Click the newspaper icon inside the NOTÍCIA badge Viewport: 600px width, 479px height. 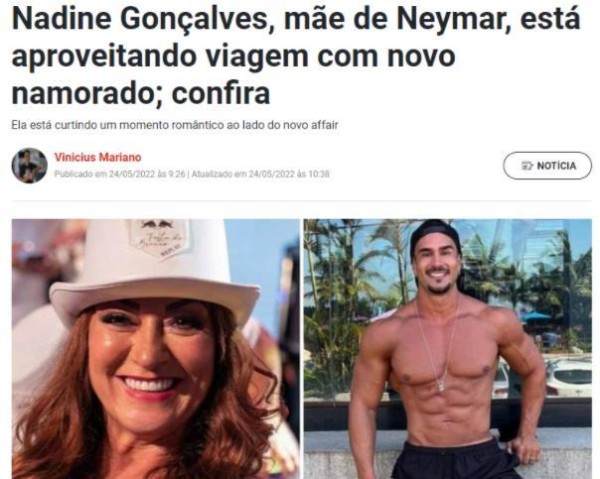coord(527,166)
